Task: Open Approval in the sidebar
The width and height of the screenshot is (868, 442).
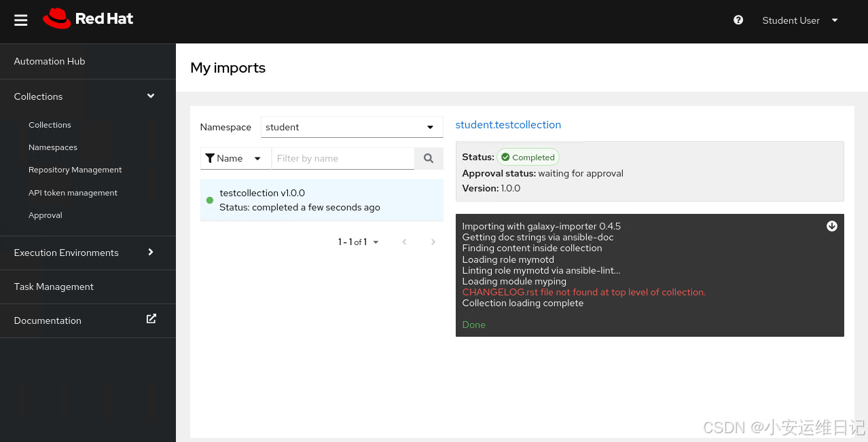Action: (46, 215)
